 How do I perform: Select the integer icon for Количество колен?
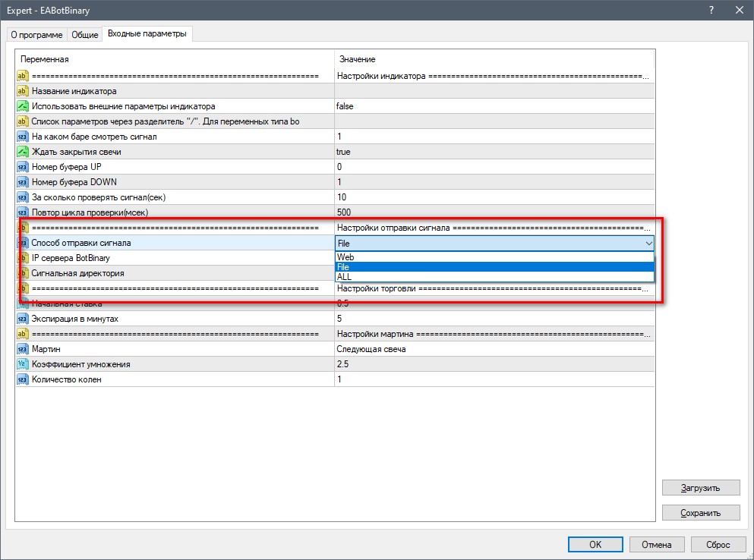[x=22, y=379]
